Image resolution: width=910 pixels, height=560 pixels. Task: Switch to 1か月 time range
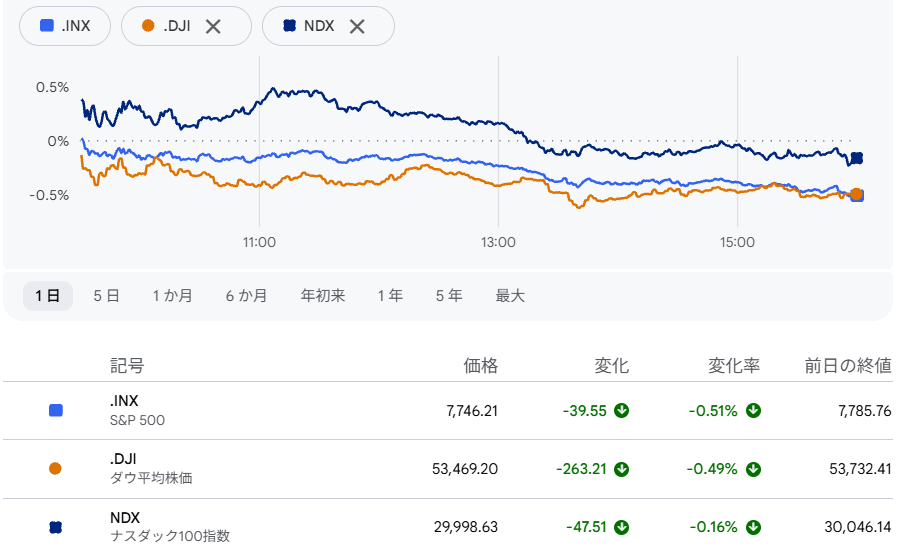point(172,296)
